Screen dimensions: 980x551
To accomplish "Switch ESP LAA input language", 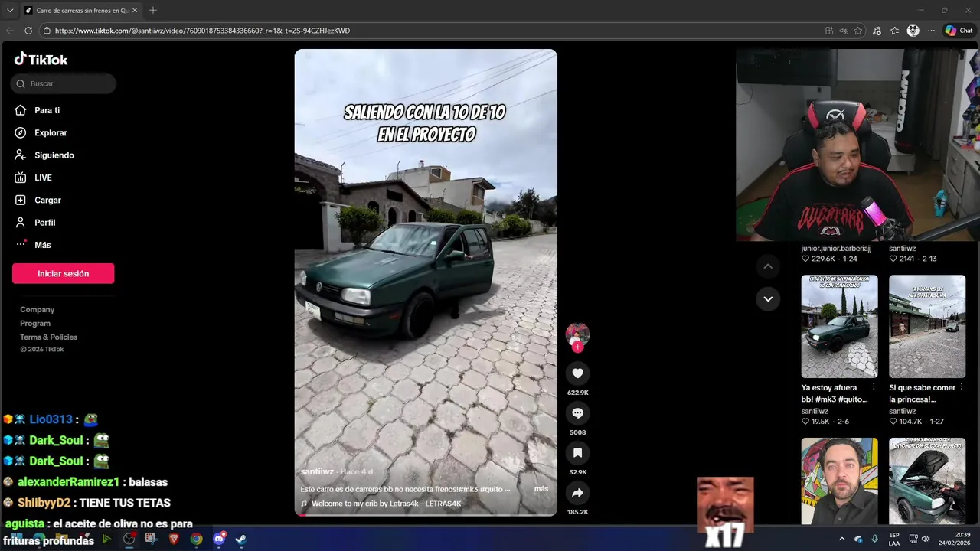I will (894, 539).
